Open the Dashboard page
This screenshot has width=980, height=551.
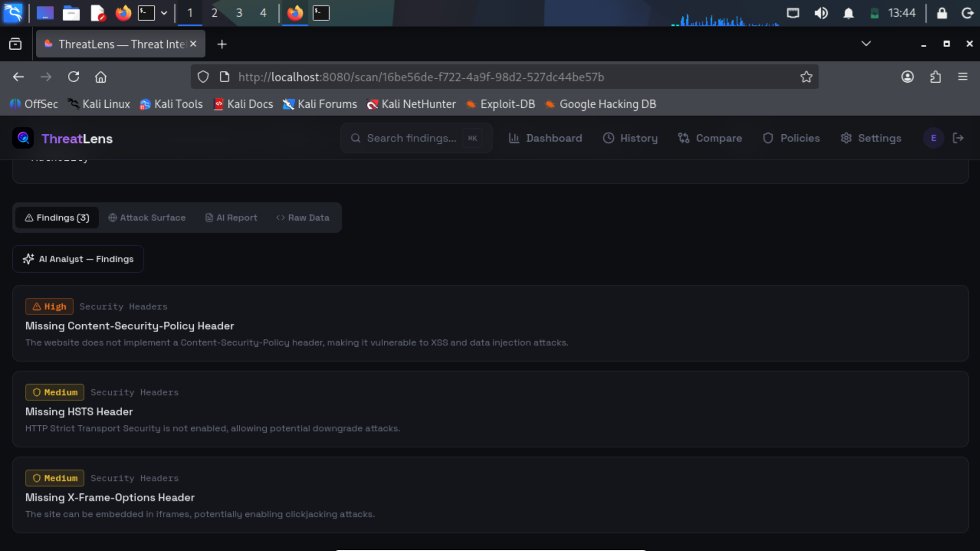point(545,138)
